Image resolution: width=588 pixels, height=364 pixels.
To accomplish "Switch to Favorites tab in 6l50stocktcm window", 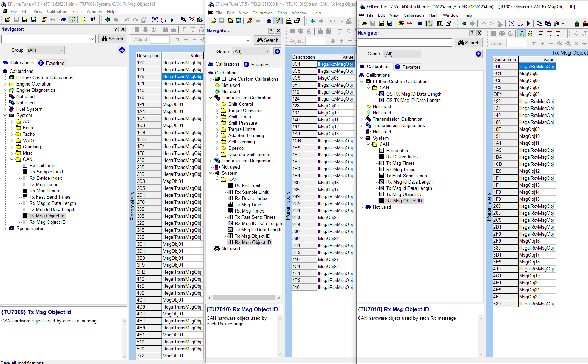I will tap(408, 67).
